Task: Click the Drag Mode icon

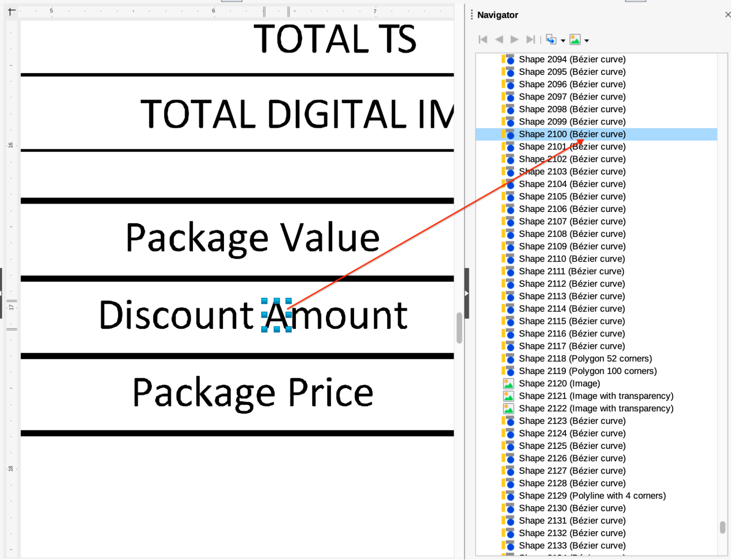Action: (x=551, y=39)
